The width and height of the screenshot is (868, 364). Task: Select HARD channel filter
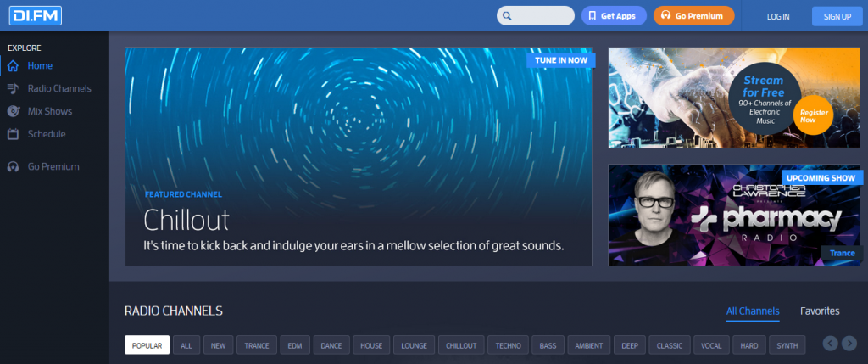(x=749, y=345)
